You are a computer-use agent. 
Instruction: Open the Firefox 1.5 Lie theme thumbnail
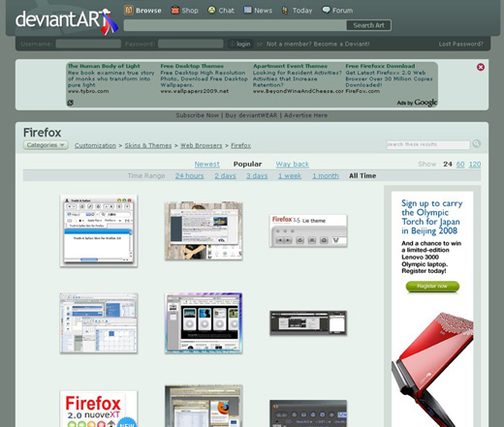pos(308,230)
